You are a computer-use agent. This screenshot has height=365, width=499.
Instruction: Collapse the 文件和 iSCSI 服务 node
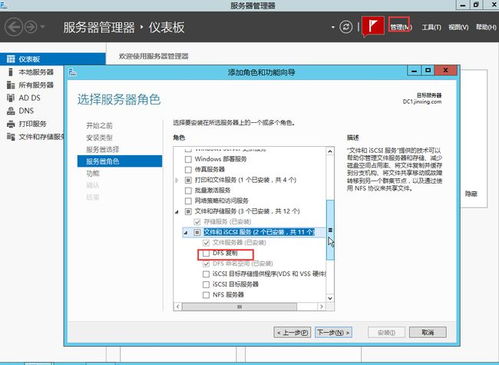point(186,232)
